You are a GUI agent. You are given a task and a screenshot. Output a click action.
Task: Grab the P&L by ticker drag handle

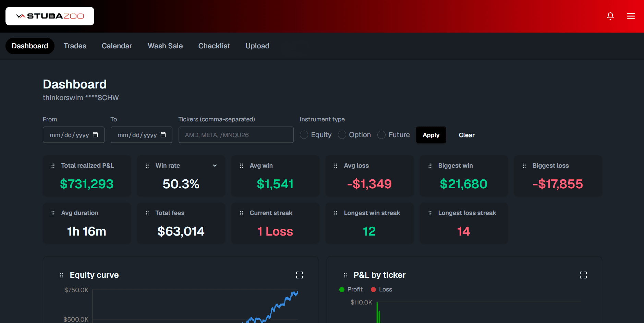(x=345, y=275)
